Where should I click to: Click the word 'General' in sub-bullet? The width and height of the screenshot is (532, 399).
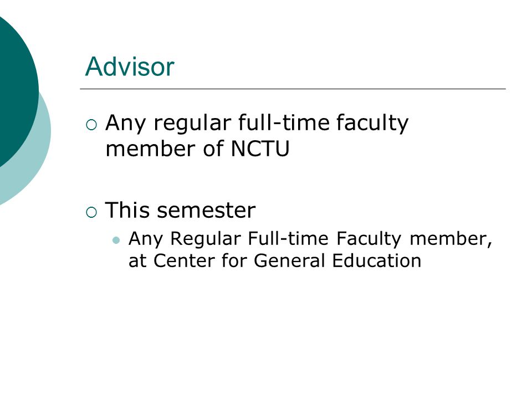[289, 260]
